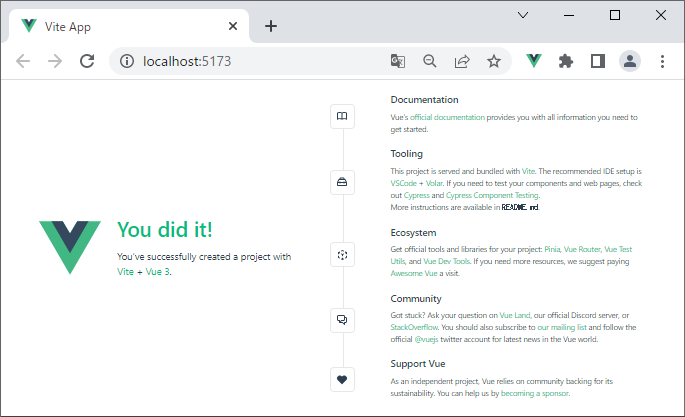Open the VSCode link
Viewport: 685px width, 417px height.
pyautogui.click(x=403, y=183)
